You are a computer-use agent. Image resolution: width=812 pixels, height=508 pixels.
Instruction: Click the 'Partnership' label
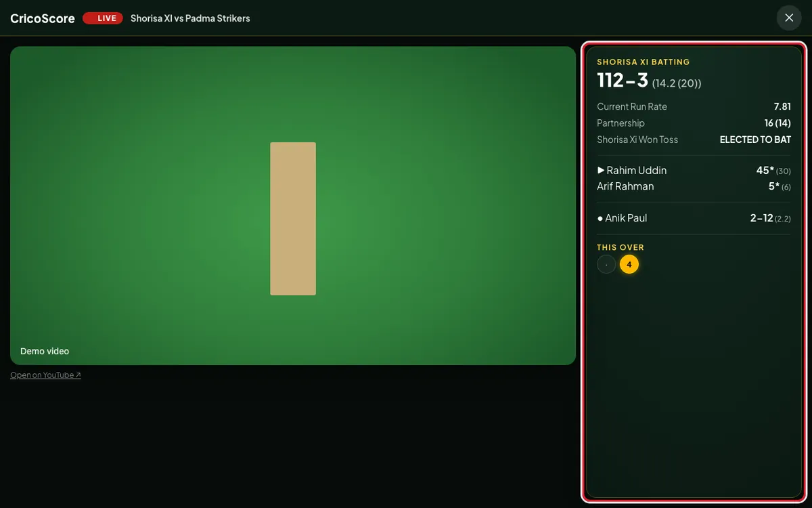point(621,123)
